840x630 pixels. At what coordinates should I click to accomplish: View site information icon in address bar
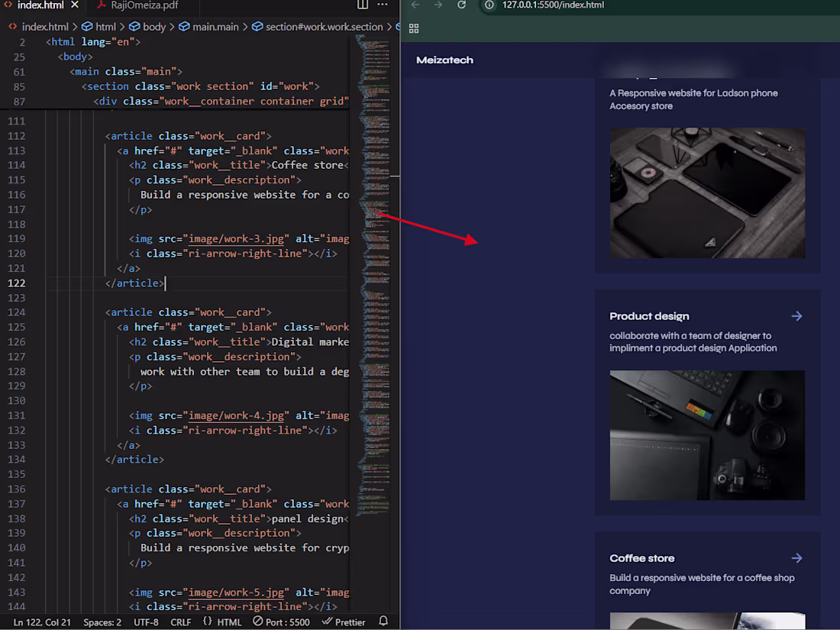489,5
